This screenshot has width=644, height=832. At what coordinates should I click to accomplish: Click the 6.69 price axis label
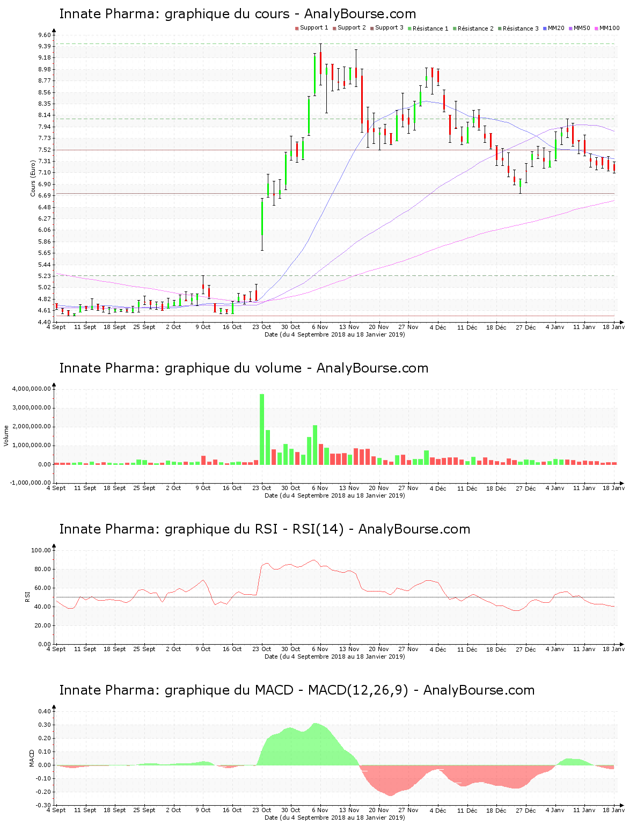(45, 195)
